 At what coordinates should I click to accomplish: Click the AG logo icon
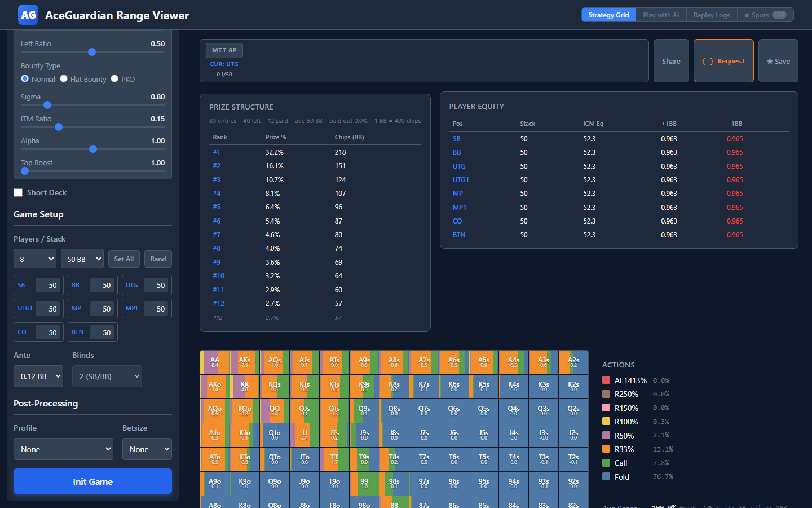pyautogui.click(x=28, y=15)
